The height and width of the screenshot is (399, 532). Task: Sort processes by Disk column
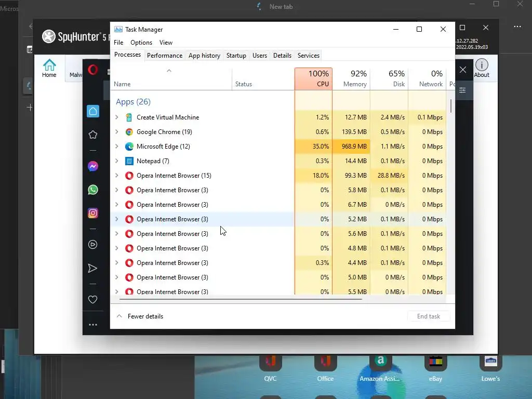point(389,79)
